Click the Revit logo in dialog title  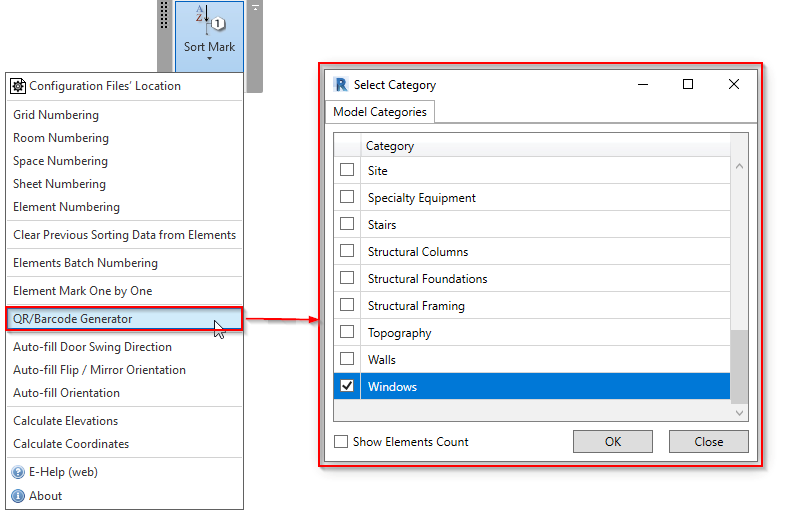340,85
